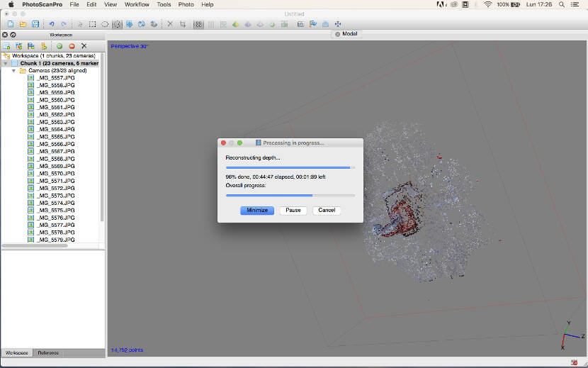Open the Apple menu

[11, 4]
